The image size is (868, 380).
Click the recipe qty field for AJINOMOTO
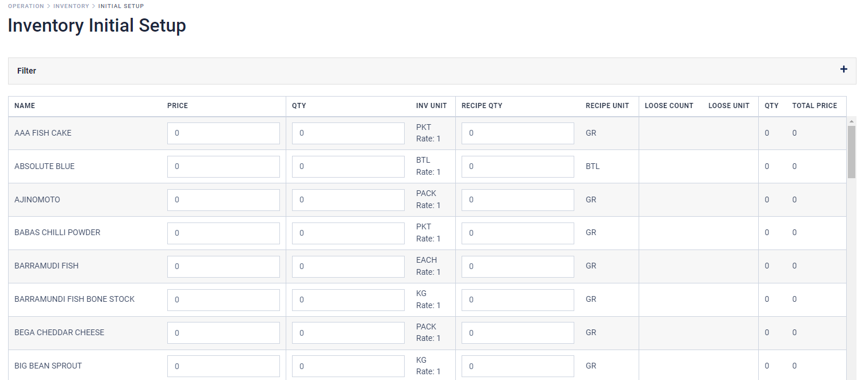(x=517, y=199)
